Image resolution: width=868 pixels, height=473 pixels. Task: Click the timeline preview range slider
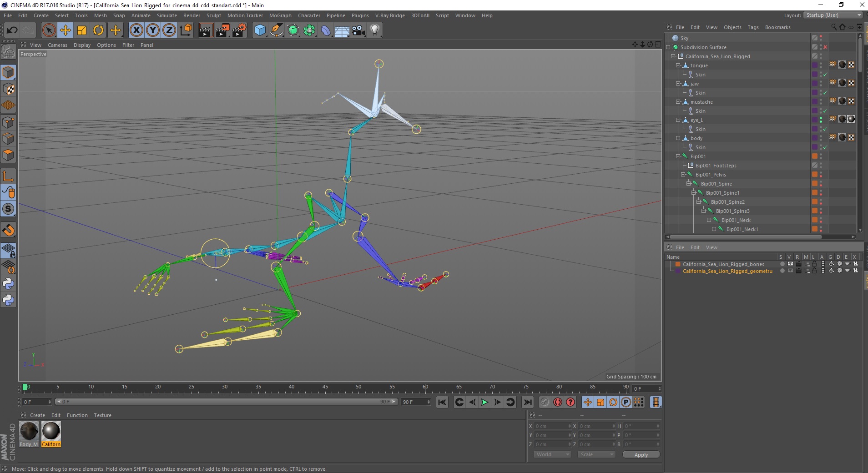click(x=226, y=402)
